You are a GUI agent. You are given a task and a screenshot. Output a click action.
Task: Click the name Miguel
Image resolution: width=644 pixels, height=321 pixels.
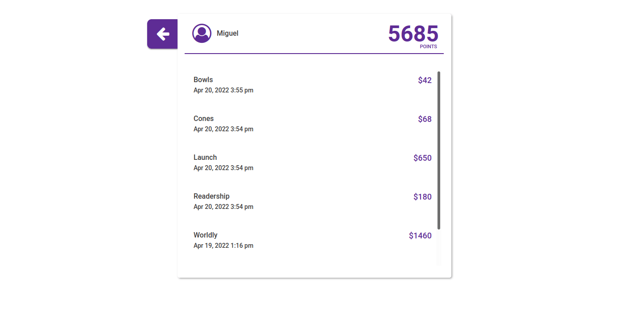(227, 33)
